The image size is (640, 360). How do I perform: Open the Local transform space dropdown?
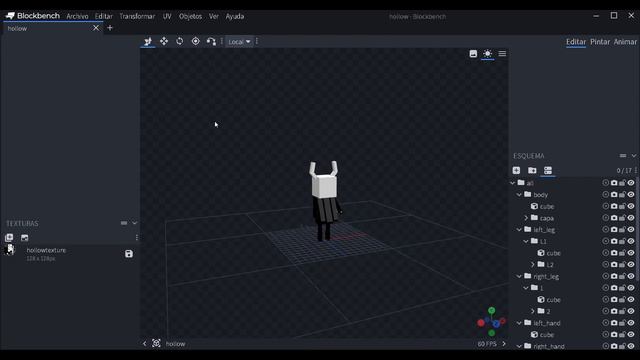point(239,42)
